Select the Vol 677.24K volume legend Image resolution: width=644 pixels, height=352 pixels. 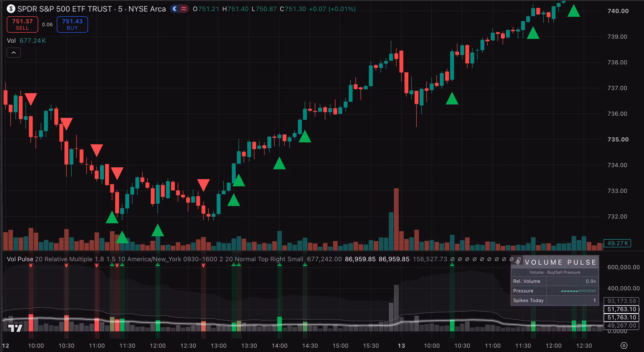pyautogui.click(x=26, y=40)
